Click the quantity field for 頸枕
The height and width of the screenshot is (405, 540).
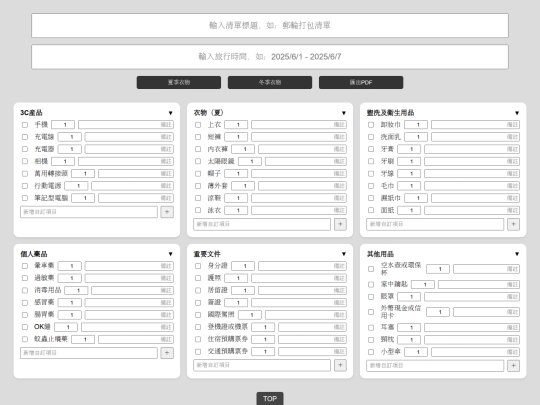[409, 340]
